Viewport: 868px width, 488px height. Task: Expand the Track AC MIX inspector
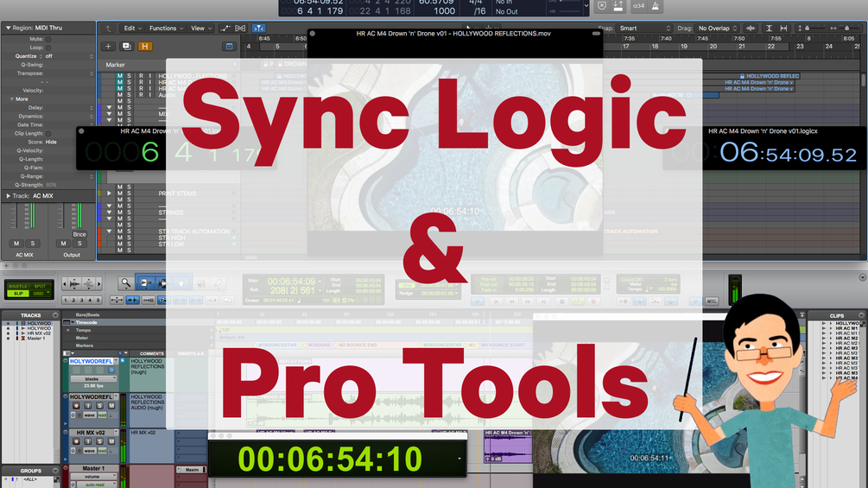point(8,196)
